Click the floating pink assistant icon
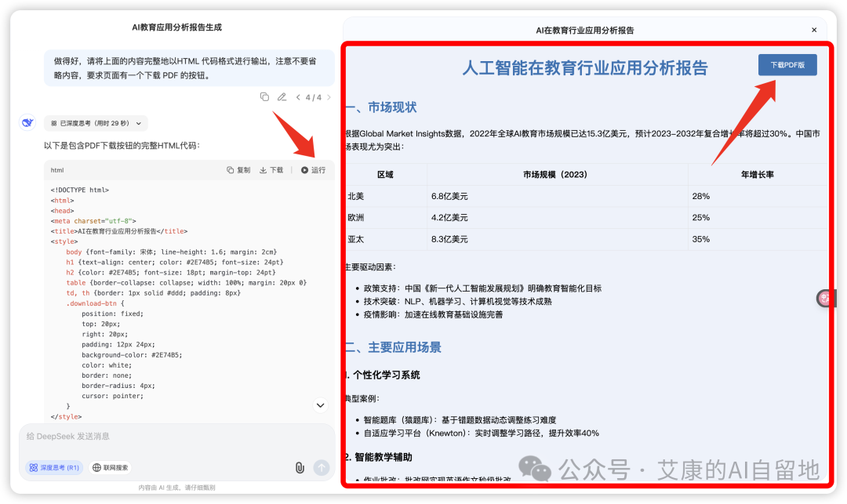The image size is (847, 504). pos(825,298)
